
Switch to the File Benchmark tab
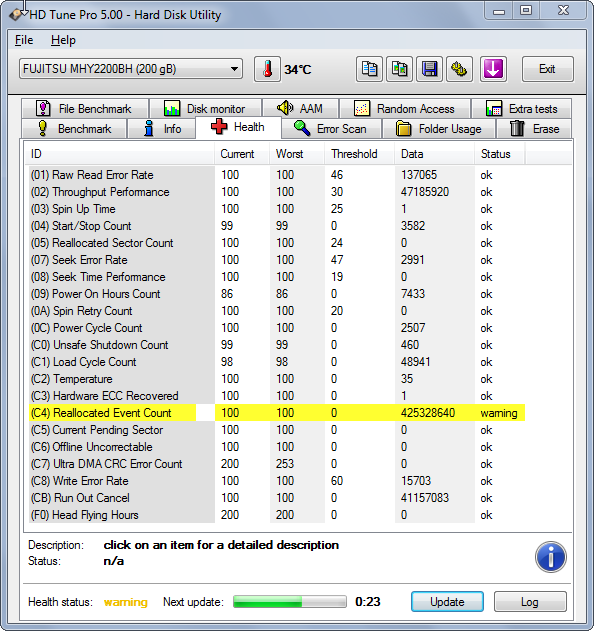(x=85, y=109)
